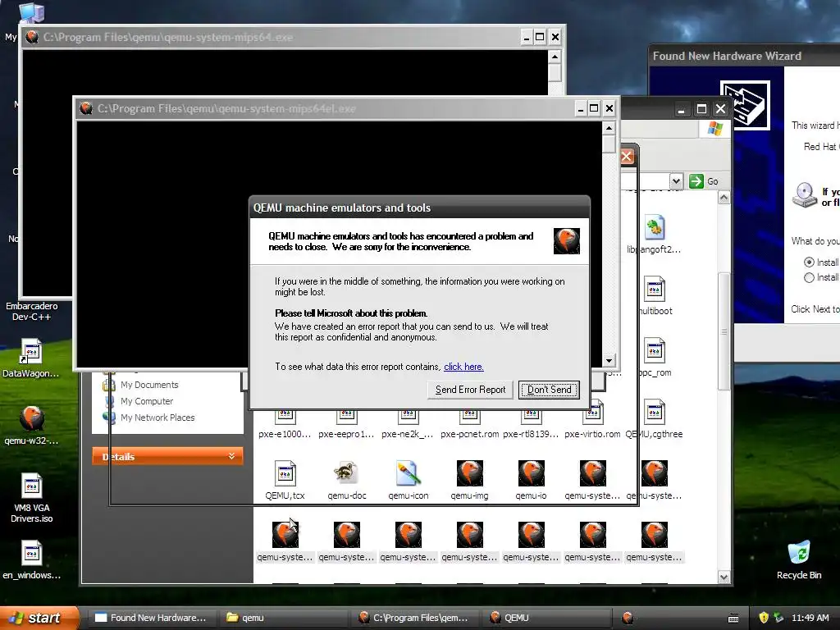840x630 pixels.
Task: Choose the unselected Install radio option in wizard
Action: point(809,277)
